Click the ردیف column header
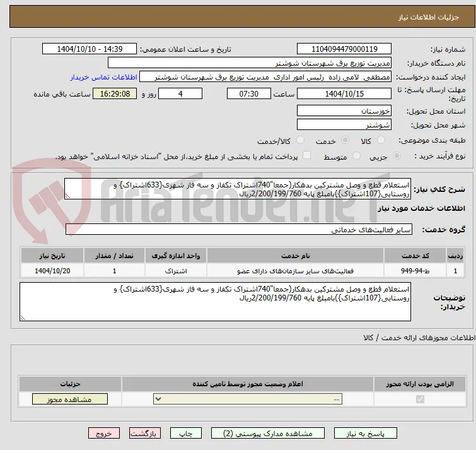The width and height of the screenshot is (476, 450). 455,256
